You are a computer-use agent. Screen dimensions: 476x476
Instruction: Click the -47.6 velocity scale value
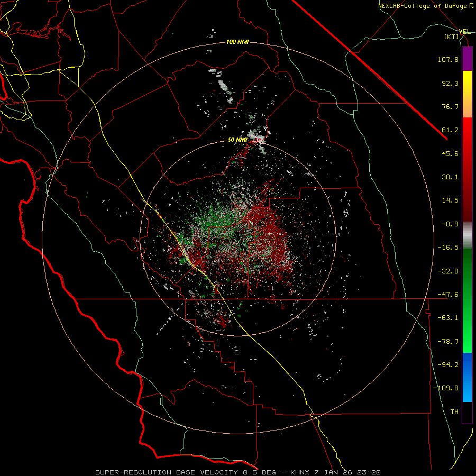tap(448, 295)
